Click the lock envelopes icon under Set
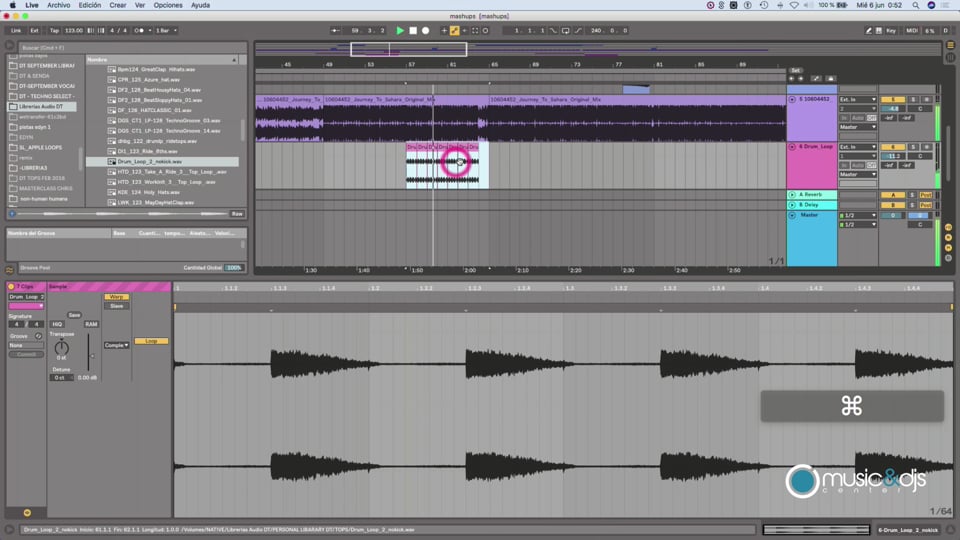The height and width of the screenshot is (540, 960). click(x=831, y=78)
